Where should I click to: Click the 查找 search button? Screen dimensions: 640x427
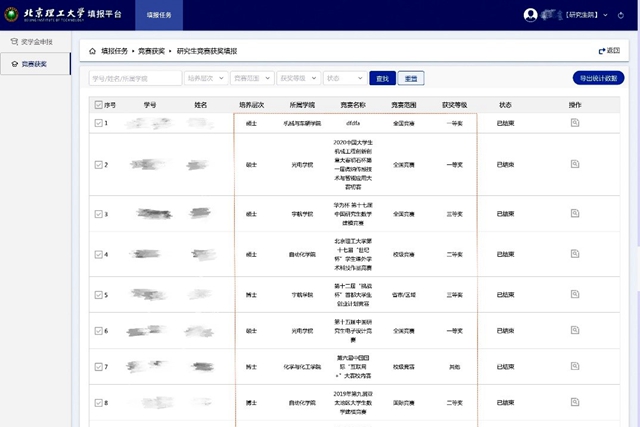pos(382,77)
